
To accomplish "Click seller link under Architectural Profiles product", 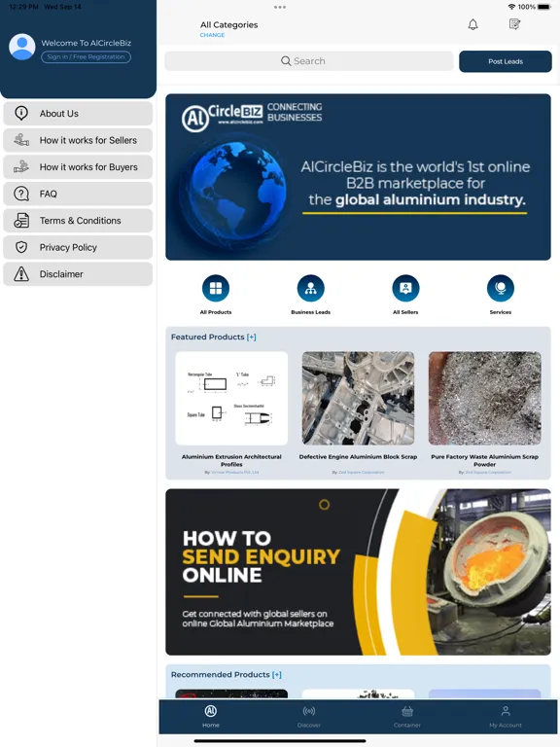I will click(x=234, y=472).
